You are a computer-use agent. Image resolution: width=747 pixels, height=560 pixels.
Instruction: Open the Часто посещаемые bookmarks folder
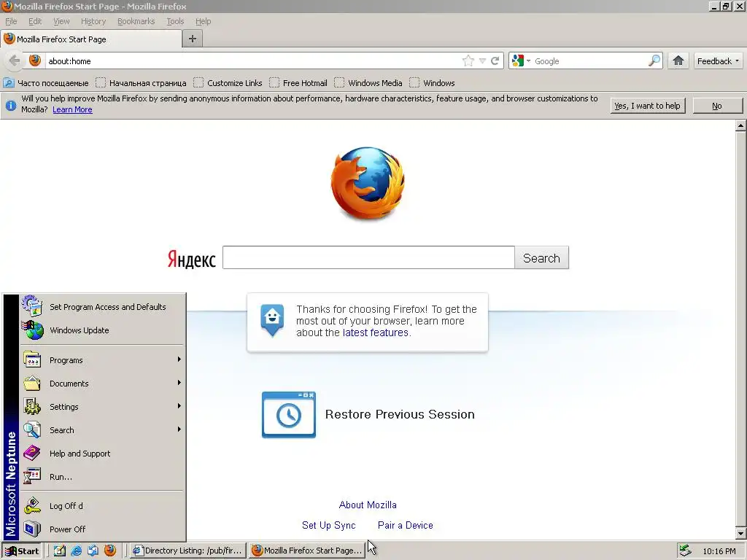(x=46, y=83)
